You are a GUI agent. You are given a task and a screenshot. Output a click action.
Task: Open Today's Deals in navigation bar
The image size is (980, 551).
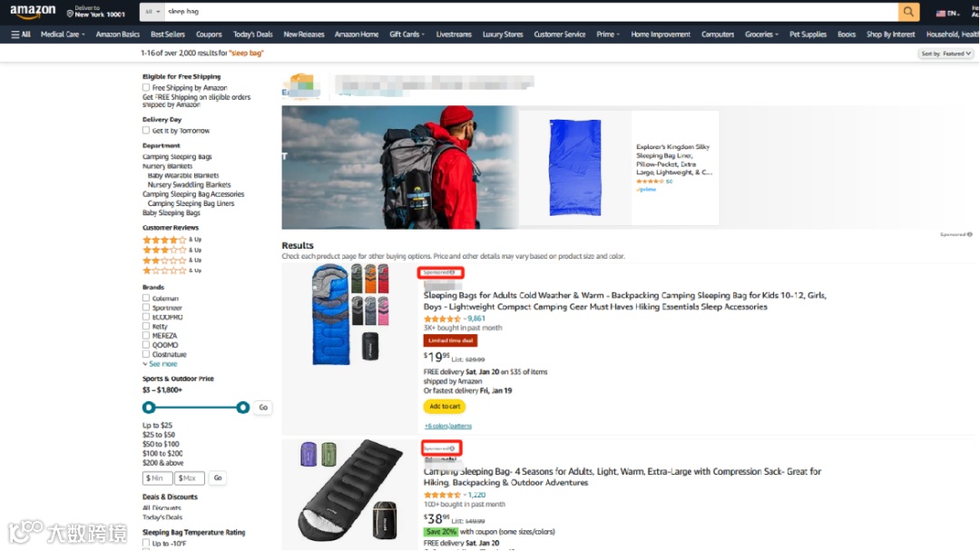(x=252, y=34)
